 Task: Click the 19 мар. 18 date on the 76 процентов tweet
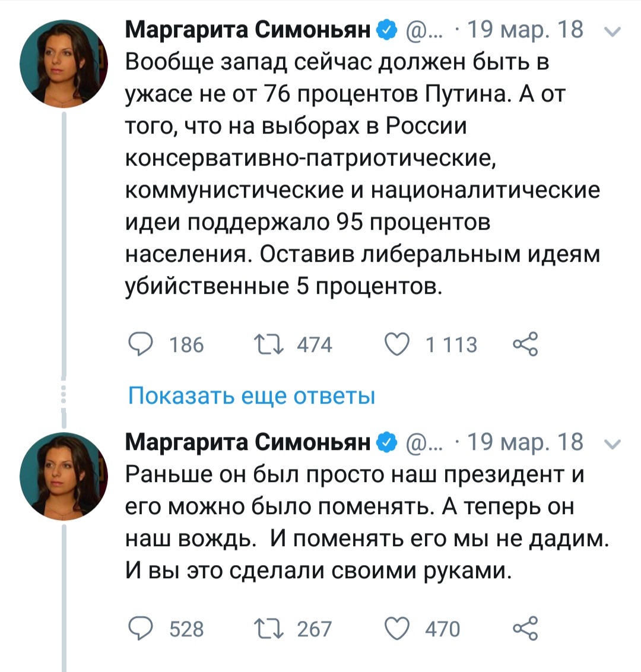pos(525,30)
